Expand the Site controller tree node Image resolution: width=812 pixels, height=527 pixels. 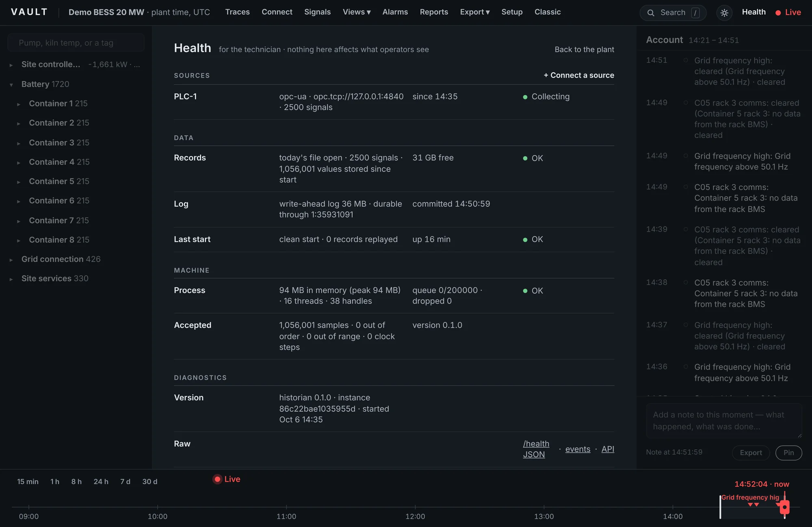click(11, 65)
